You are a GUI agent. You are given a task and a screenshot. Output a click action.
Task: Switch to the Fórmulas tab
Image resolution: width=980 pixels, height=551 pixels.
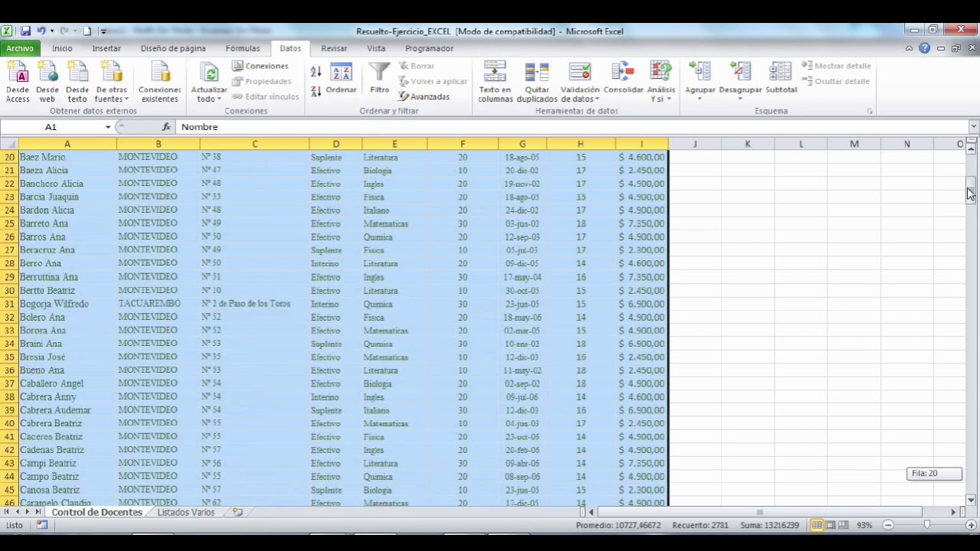click(243, 48)
